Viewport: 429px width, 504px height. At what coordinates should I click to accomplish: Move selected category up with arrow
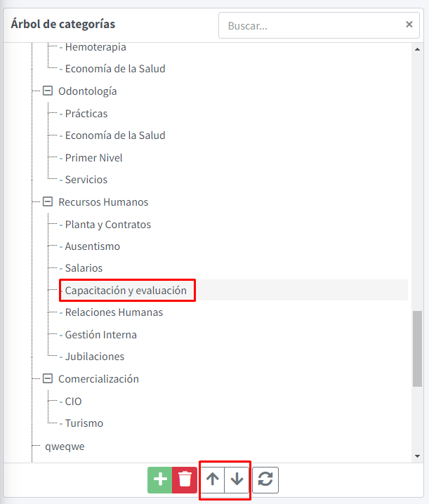213,479
